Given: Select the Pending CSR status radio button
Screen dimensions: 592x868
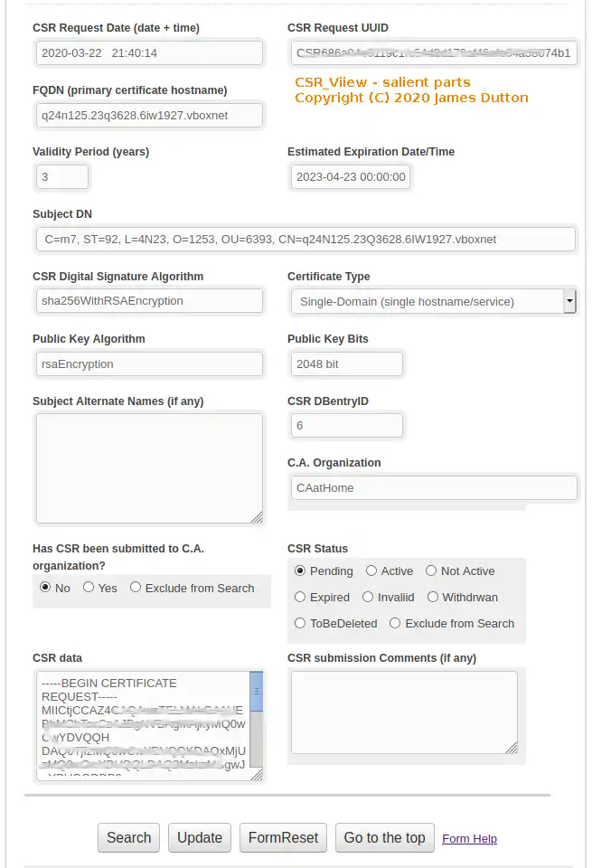Looking at the screenshot, I should click(300, 571).
